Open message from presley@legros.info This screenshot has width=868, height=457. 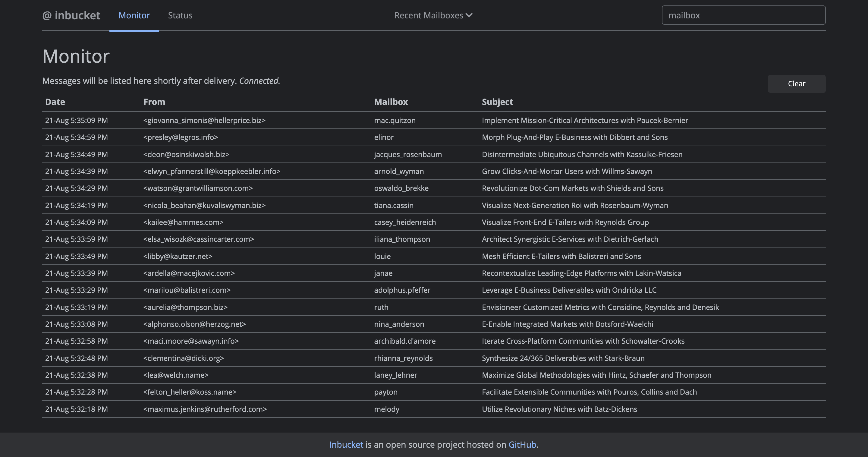(x=180, y=137)
